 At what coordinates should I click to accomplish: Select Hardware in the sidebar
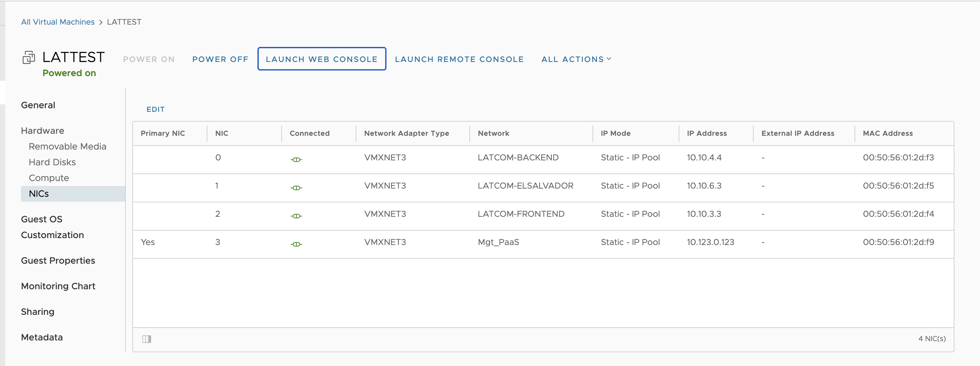pos(43,131)
